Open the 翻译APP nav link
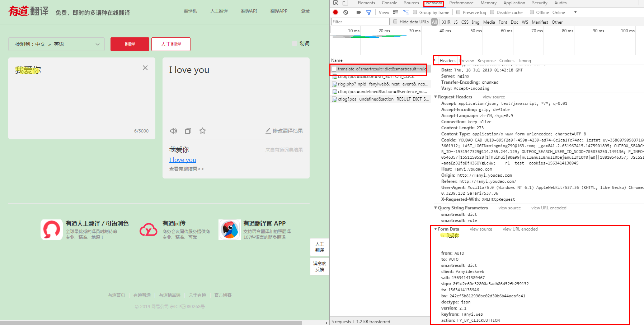Image resolution: width=644 pixels, height=325 pixels. click(x=279, y=11)
